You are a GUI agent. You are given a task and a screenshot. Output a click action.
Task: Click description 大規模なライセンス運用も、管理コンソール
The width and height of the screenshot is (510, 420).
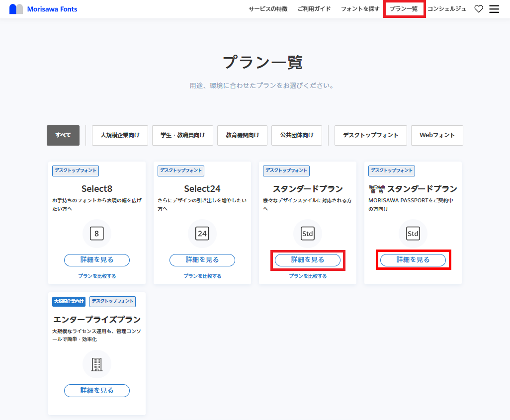[97, 335]
